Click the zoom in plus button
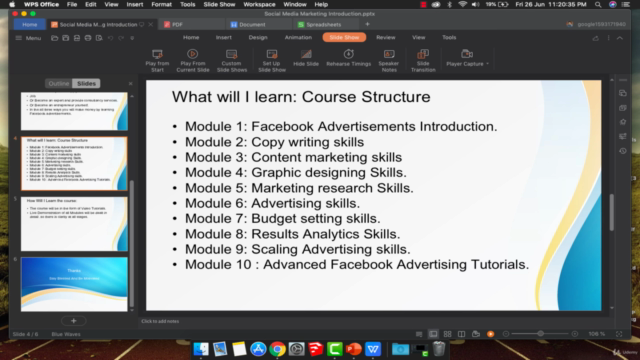This screenshot has width=640, height=360. click(575, 334)
